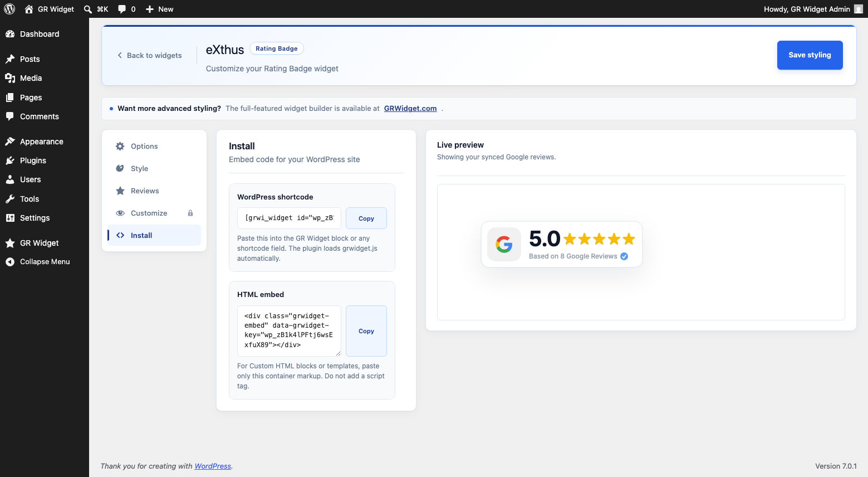Image resolution: width=868 pixels, height=477 pixels.
Task: Click the Google G logo in preview
Action: click(504, 244)
